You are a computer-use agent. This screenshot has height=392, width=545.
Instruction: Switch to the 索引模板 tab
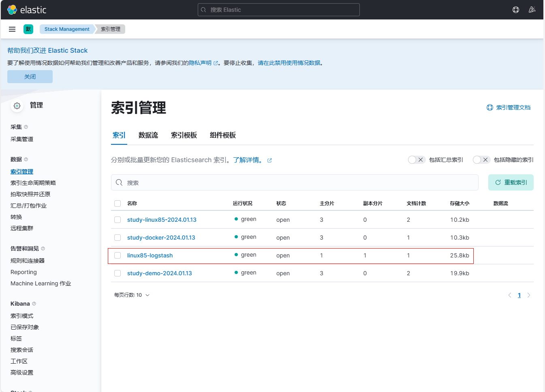tap(184, 135)
